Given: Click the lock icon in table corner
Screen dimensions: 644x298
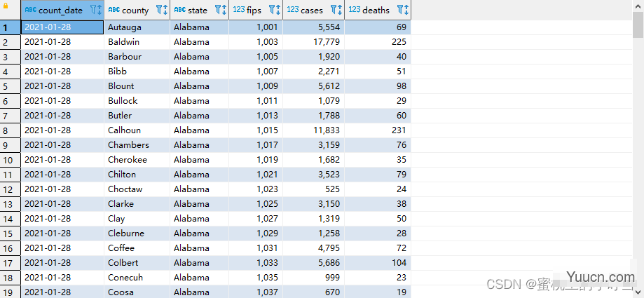Looking at the screenshot, I should [7, 4].
